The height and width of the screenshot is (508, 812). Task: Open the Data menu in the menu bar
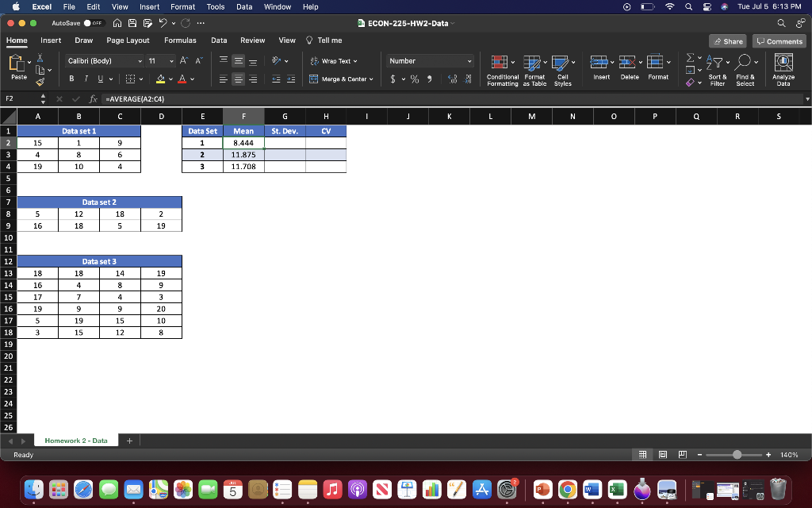[244, 6]
